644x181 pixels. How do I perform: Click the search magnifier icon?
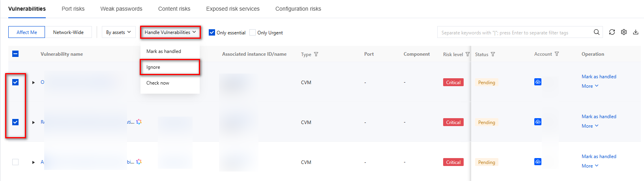(x=597, y=32)
